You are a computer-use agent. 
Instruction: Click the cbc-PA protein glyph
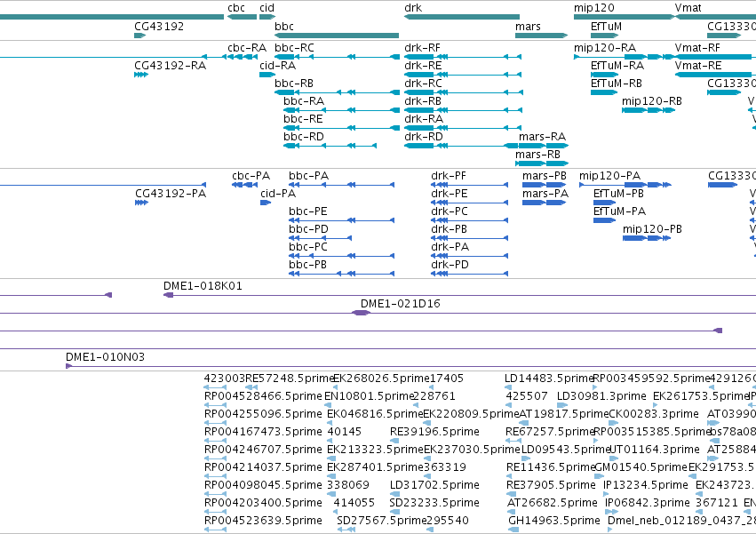tap(244, 185)
